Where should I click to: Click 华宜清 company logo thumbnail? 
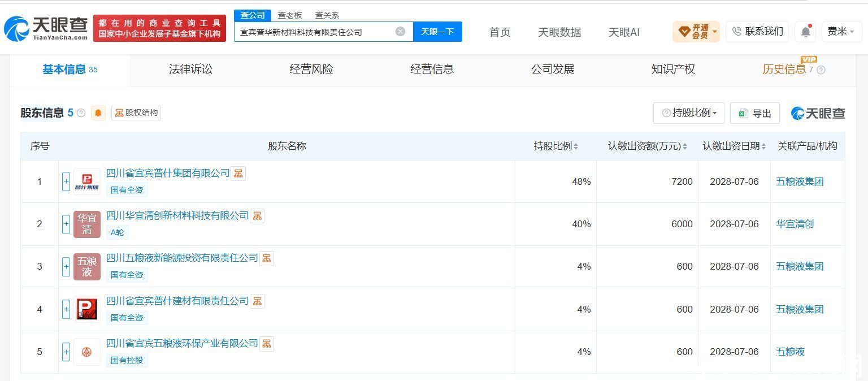(x=87, y=224)
